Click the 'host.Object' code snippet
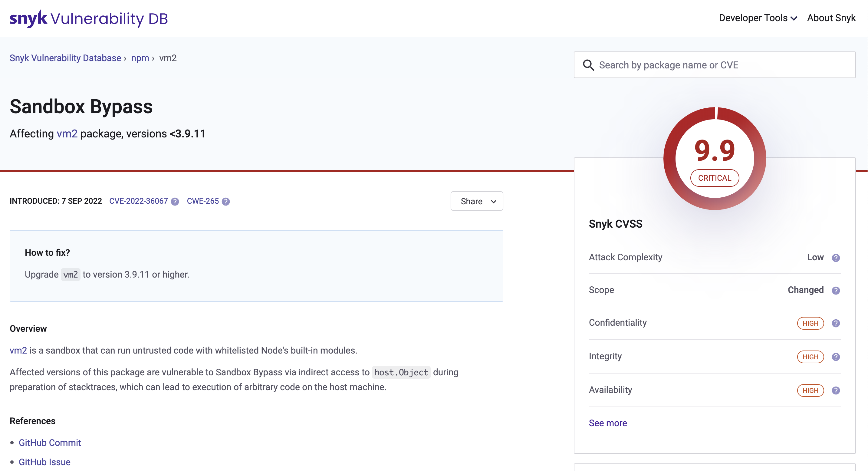 (x=401, y=372)
